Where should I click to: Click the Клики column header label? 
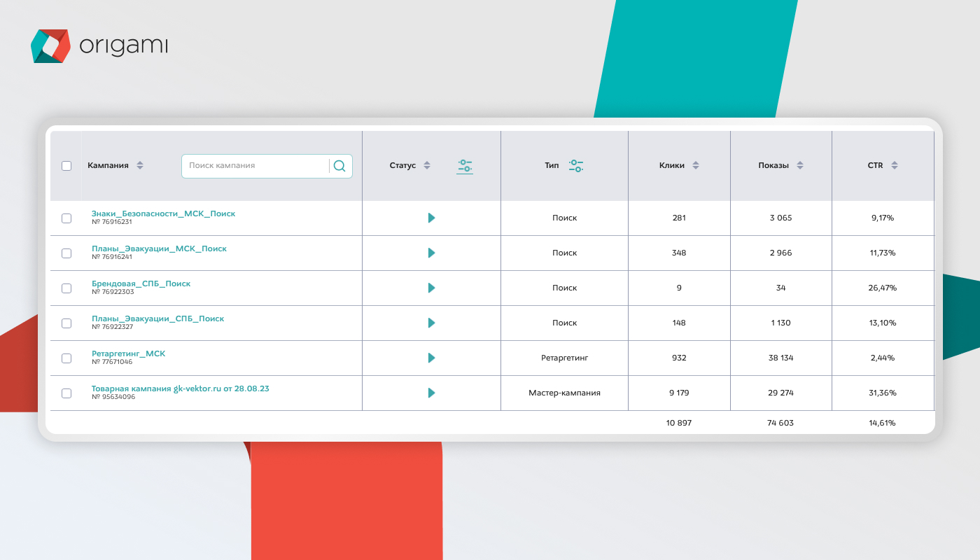(x=672, y=166)
